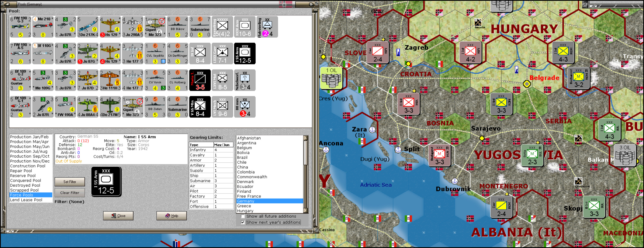
Task: Open Production Jul/Aug pool
Action: (x=31, y=151)
